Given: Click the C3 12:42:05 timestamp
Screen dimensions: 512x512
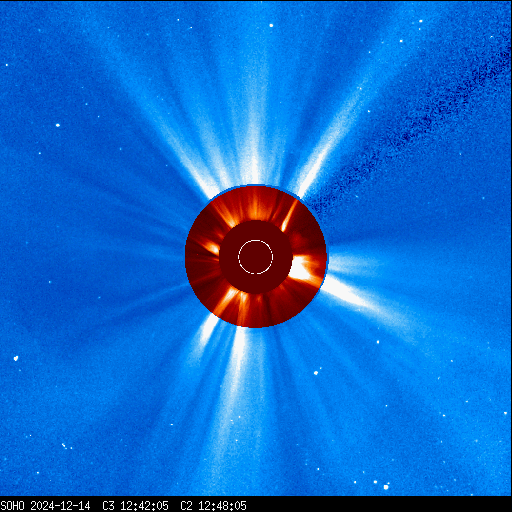Looking at the screenshot, I should [135, 506].
